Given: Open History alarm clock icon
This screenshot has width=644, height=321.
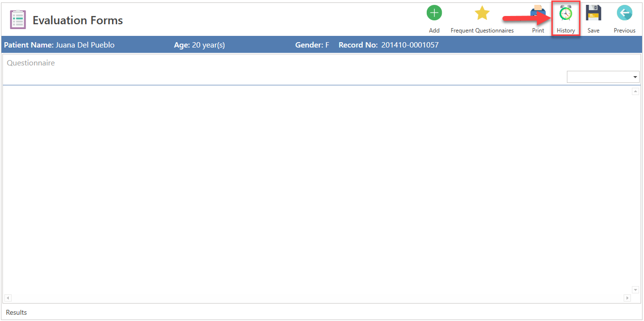Looking at the screenshot, I should point(565,13).
